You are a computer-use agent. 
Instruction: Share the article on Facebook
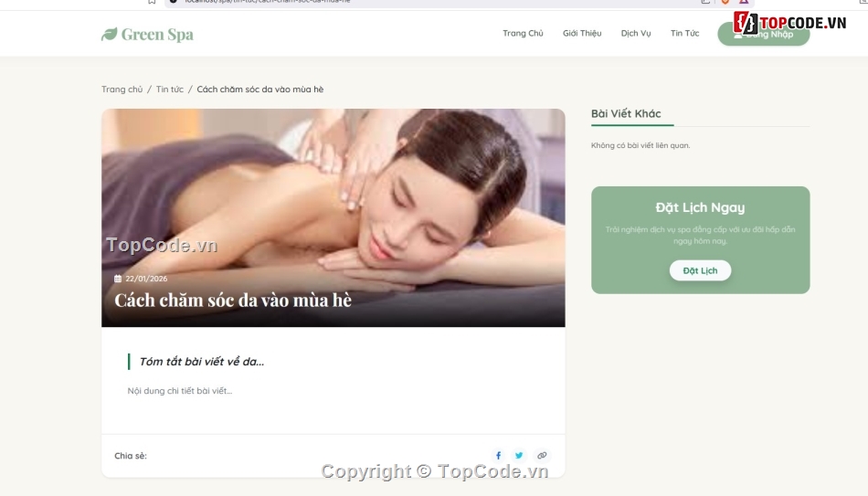click(x=498, y=456)
